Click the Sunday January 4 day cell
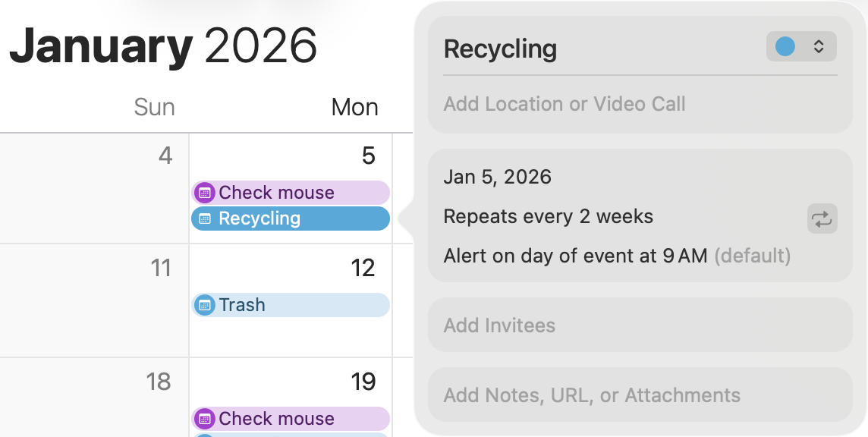 (95, 190)
